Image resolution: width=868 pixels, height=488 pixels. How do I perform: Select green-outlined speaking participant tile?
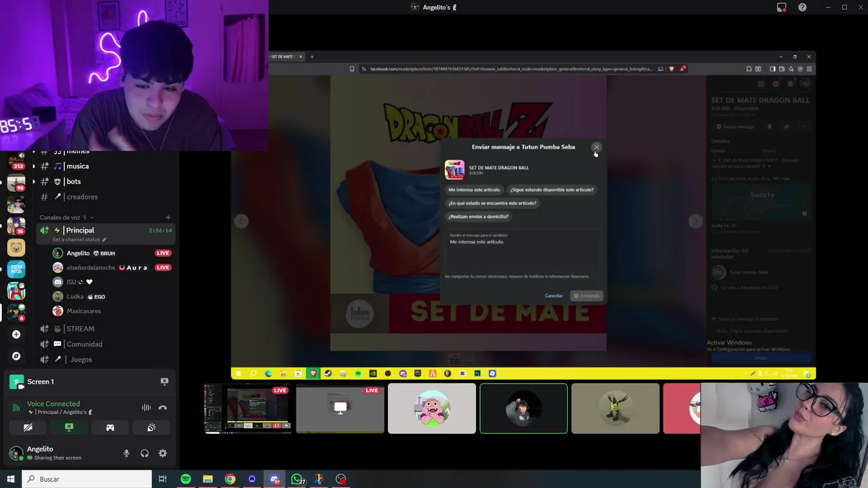click(x=524, y=408)
